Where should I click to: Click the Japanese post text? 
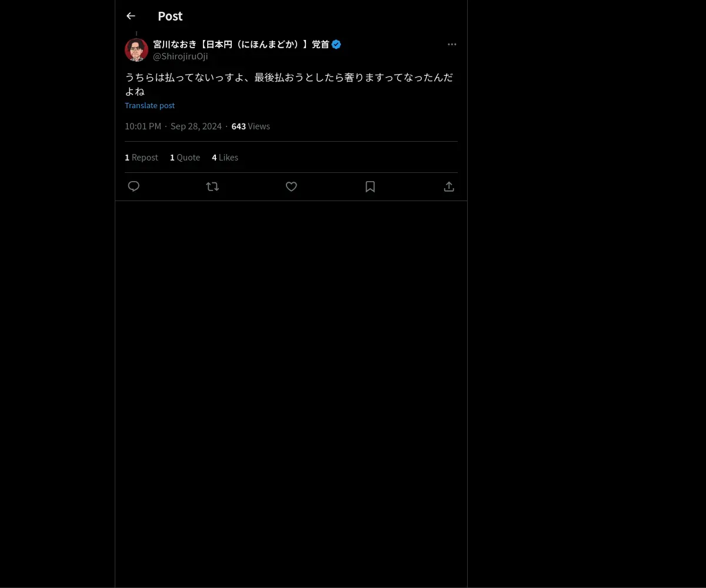coord(289,85)
